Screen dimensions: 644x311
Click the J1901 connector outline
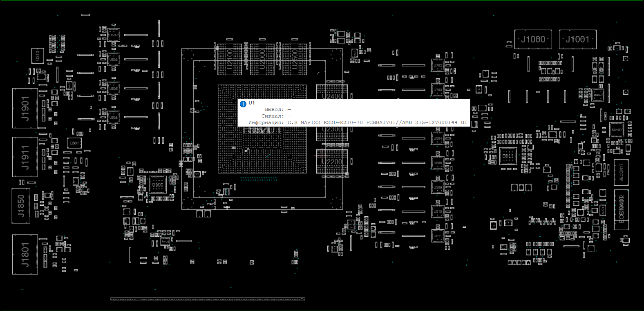25,108
